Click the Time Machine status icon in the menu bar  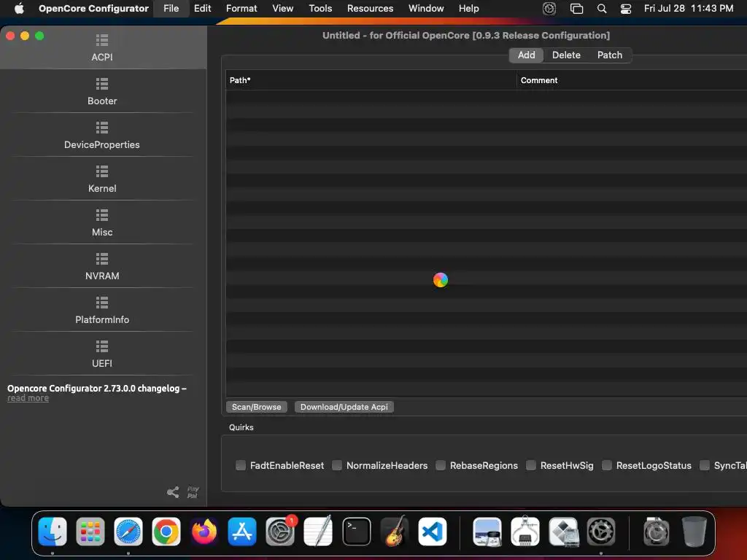click(x=549, y=9)
